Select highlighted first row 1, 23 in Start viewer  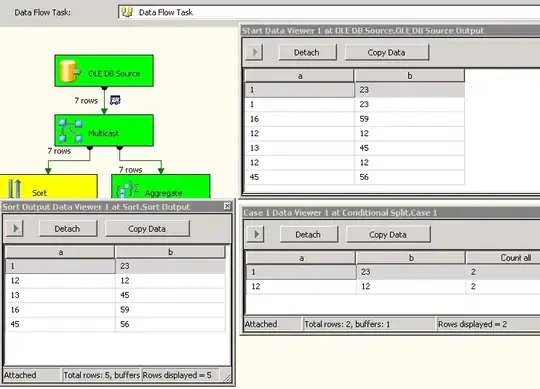pyautogui.click(x=355, y=90)
